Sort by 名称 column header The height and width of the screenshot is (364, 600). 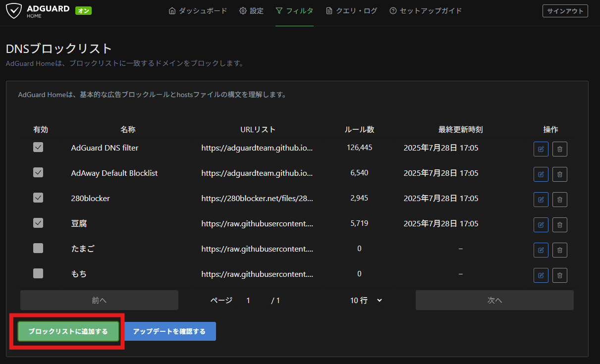tap(128, 129)
